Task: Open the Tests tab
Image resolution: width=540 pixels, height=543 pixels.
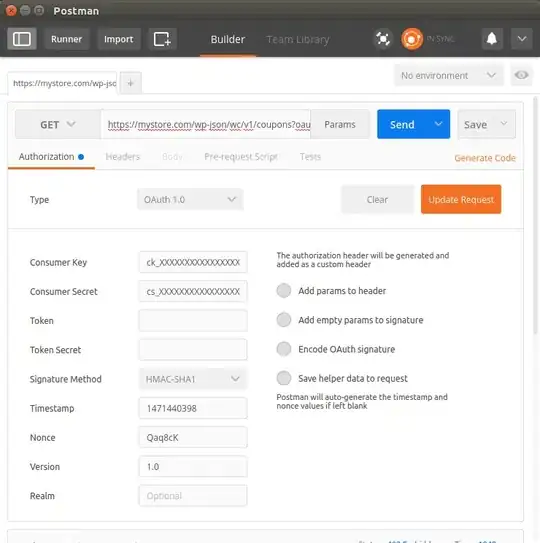Action: pyautogui.click(x=310, y=157)
